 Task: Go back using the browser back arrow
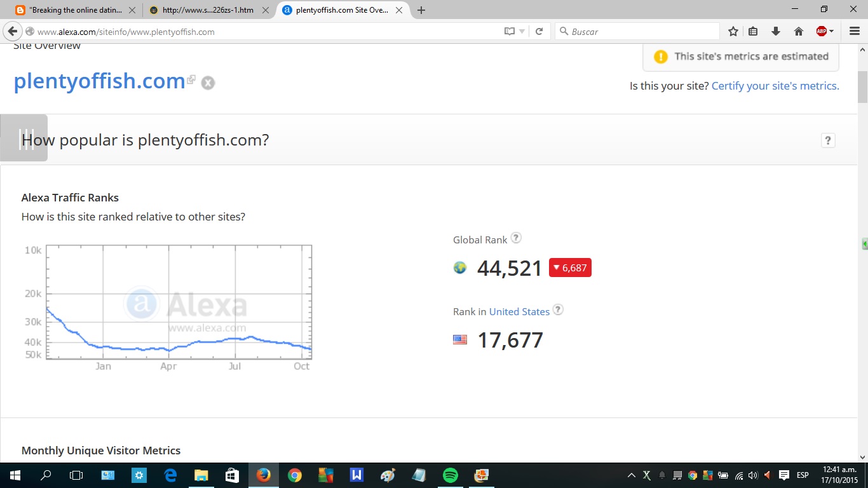[x=13, y=31]
